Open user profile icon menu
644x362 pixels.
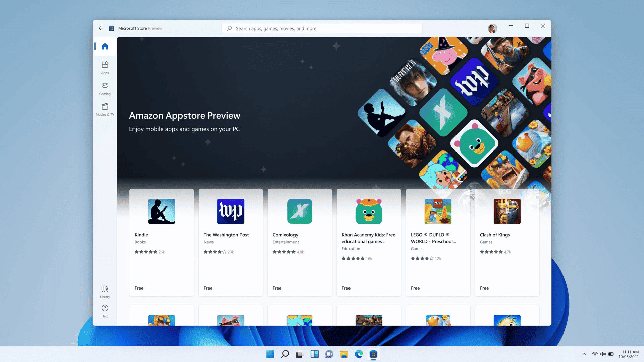pyautogui.click(x=492, y=28)
